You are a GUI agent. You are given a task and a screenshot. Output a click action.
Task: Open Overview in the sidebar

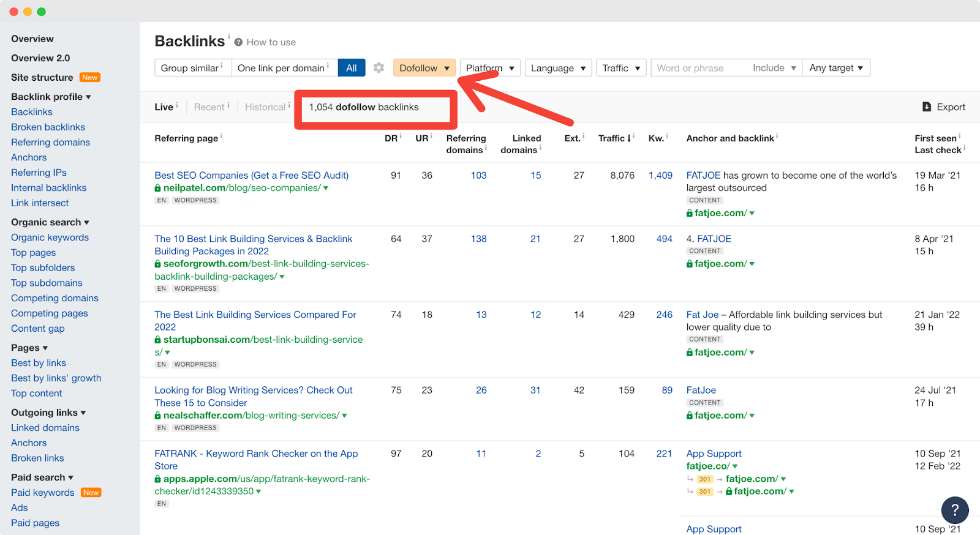click(32, 39)
